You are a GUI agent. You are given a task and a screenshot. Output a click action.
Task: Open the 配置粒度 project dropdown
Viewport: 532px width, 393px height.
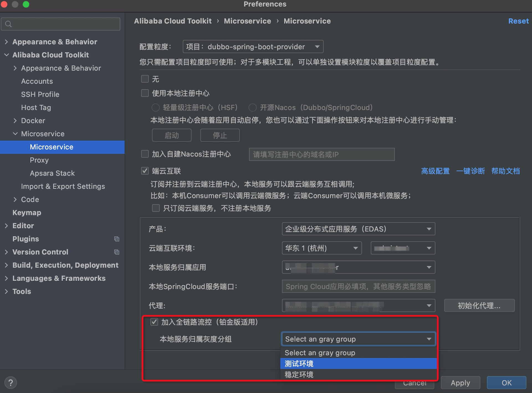tap(253, 46)
